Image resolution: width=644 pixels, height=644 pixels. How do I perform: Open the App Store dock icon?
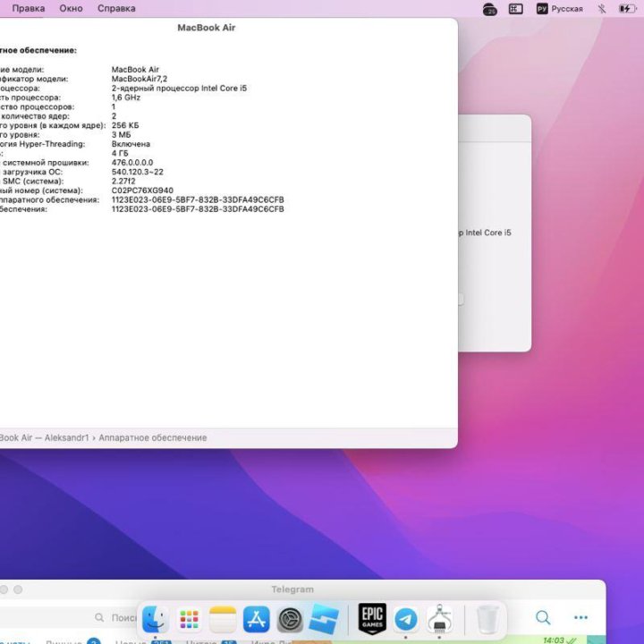click(257, 619)
